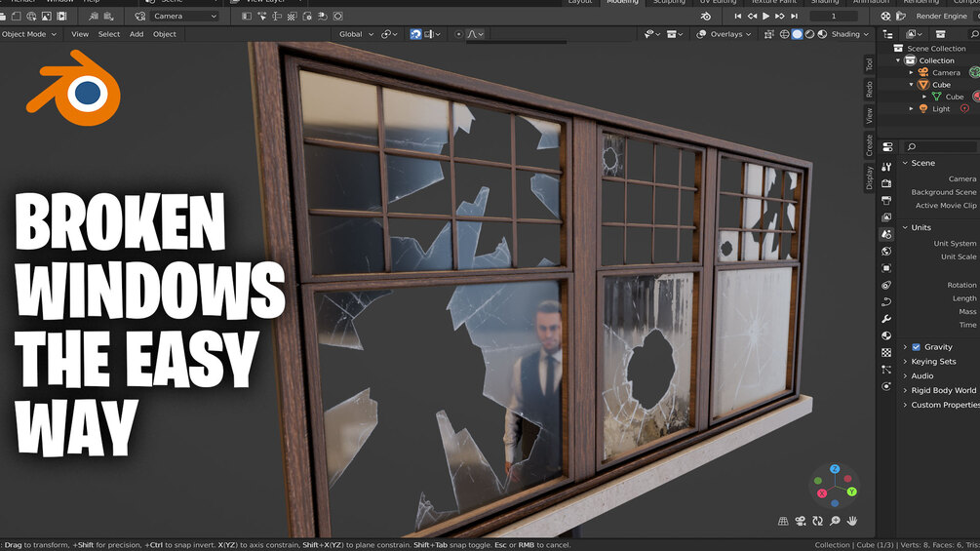The height and width of the screenshot is (551, 980).
Task: Open the Tool sidebar tab
Action: [x=869, y=63]
